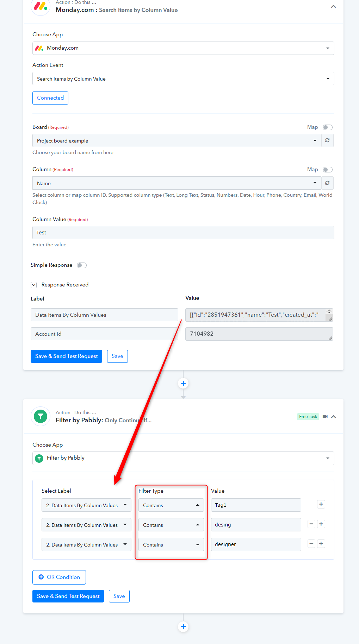Click Save button in Monday.com step
Viewport: 359px width, 644px height.
point(117,356)
